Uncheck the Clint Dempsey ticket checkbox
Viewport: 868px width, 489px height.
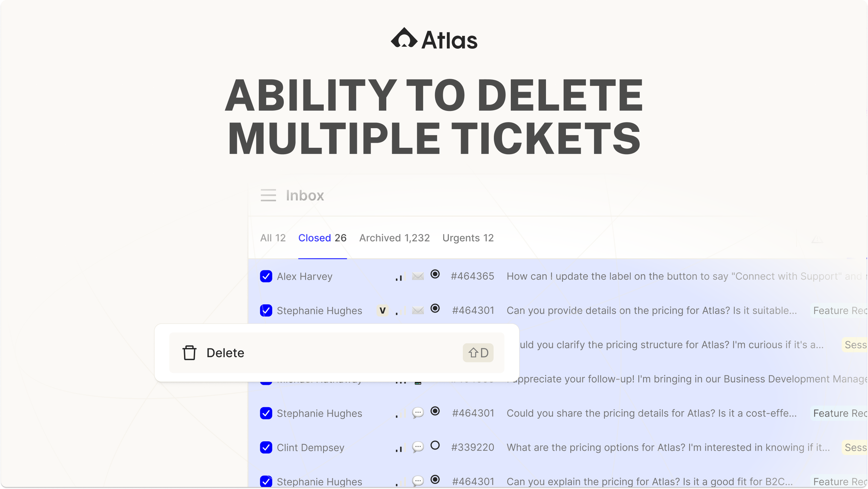pyautogui.click(x=266, y=447)
